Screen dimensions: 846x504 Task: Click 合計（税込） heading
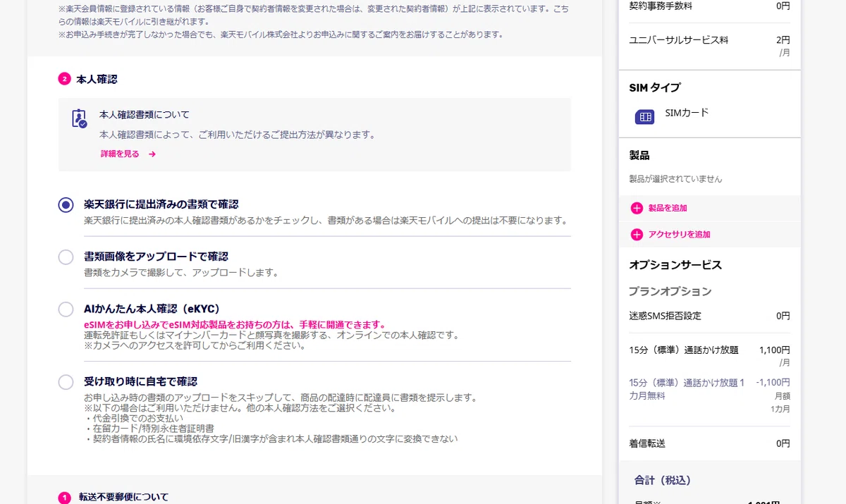pos(663,480)
